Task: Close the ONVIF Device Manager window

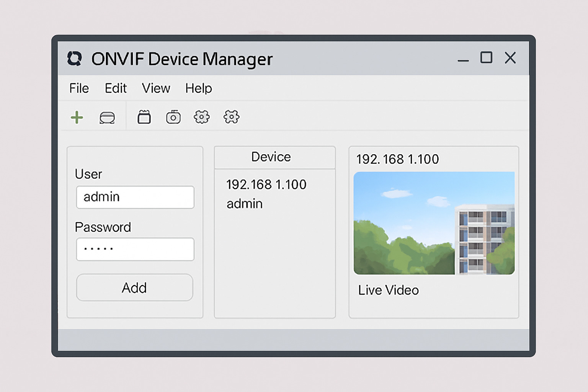Action: pyautogui.click(x=510, y=58)
